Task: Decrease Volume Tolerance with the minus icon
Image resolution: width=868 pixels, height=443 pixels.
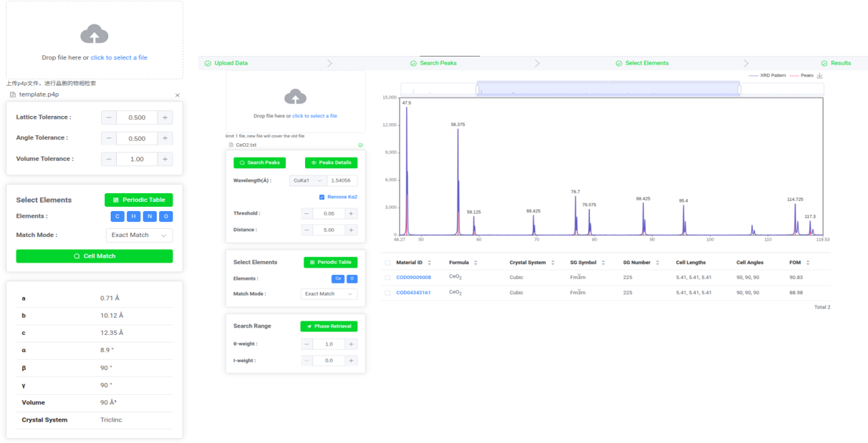Action: point(109,160)
